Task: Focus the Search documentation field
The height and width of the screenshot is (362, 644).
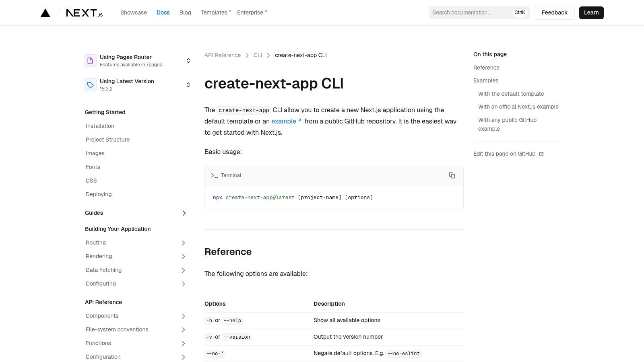Action: (479, 13)
